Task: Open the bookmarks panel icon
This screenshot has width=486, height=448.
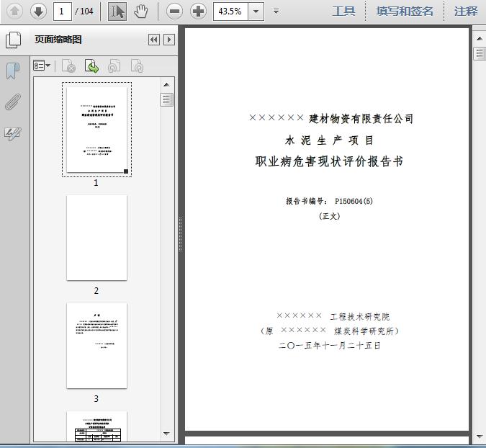Action: (13, 71)
